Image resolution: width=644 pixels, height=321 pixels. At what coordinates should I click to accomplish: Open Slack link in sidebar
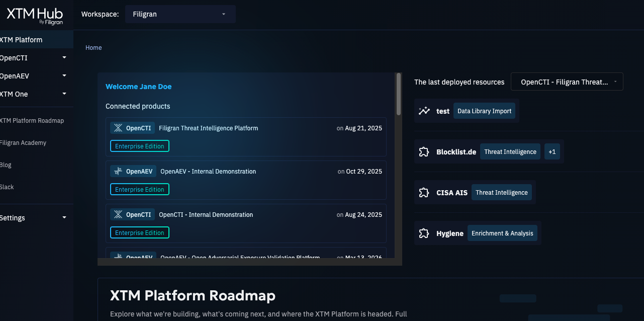click(x=7, y=187)
